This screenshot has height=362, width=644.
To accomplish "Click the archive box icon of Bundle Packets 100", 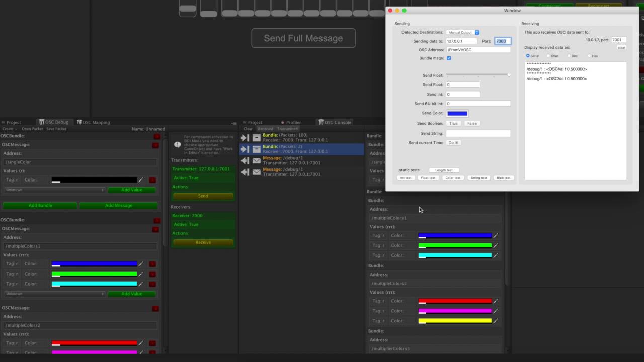I will click(256, 138).
